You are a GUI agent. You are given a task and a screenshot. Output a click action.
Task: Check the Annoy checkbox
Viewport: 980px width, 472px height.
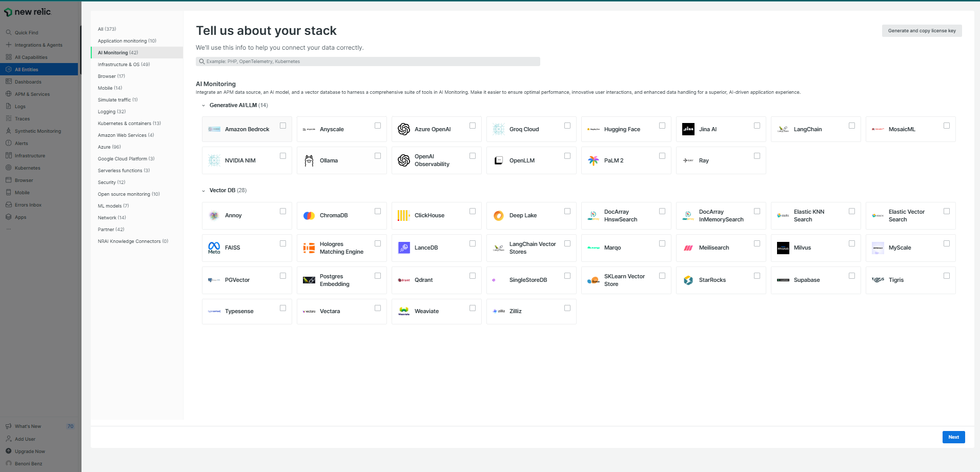pyautogui.click(x=283, y=211)
